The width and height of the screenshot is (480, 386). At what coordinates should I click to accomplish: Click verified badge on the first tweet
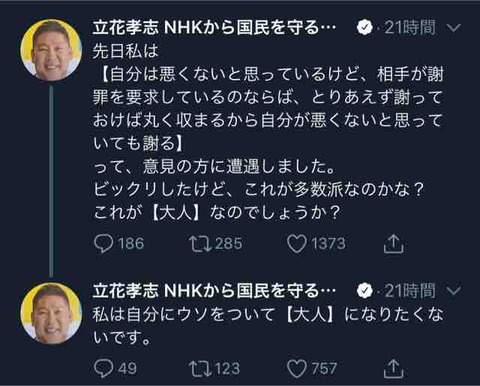point(365,28)
